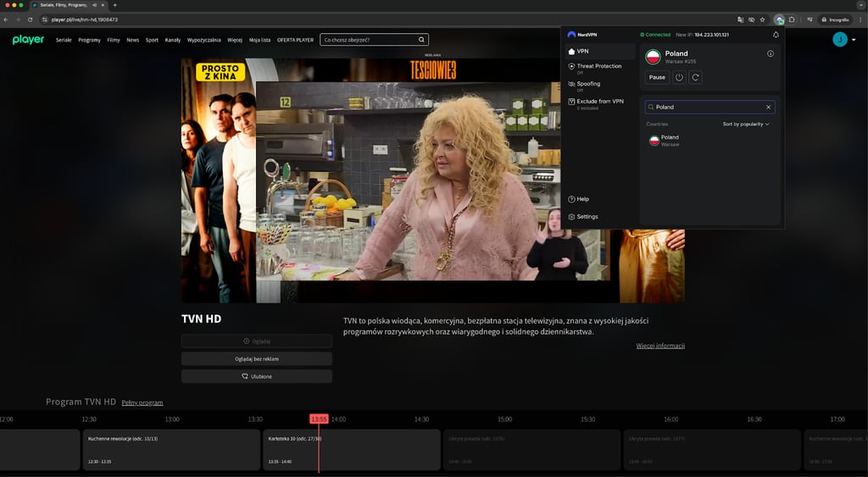Open the Wypożyczalnia section
Image resolution: width=868 pixels, height=477 pixels.
pos(203,40)
